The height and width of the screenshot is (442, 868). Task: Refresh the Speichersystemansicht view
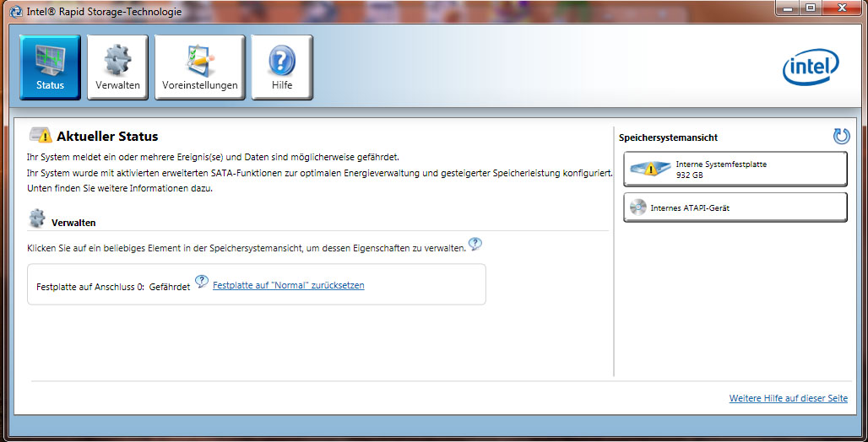841,136
